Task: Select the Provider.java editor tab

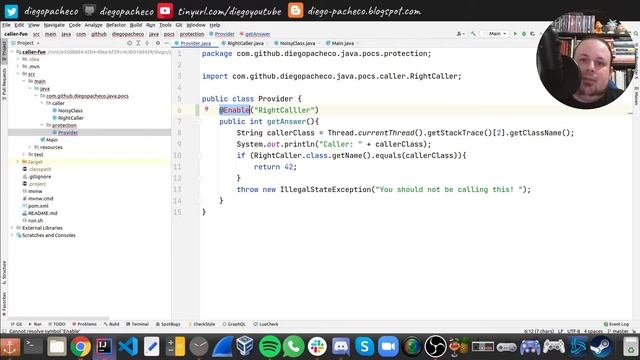Action: pyautogui.click(x=195, y=43)
